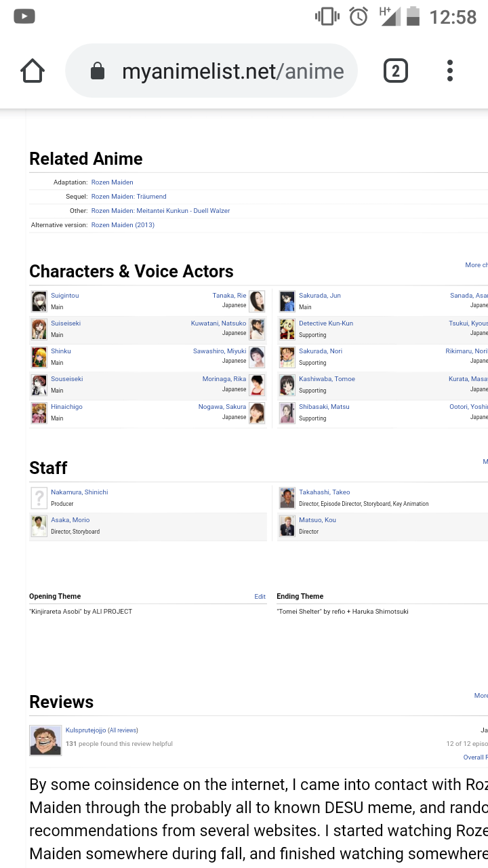The image size is (488, 868).
Task: Tap Kuwatani, Natsuko voice actor photo
Action: coord(257,329)
